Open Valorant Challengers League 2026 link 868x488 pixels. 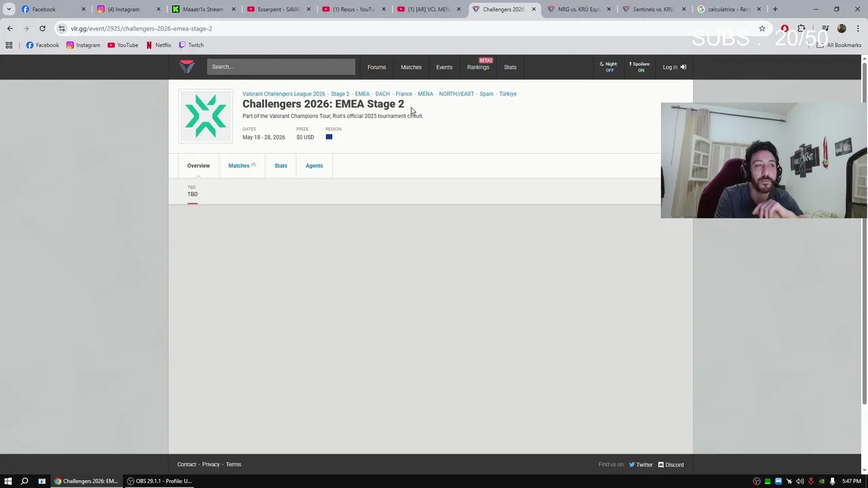(283, 94)
